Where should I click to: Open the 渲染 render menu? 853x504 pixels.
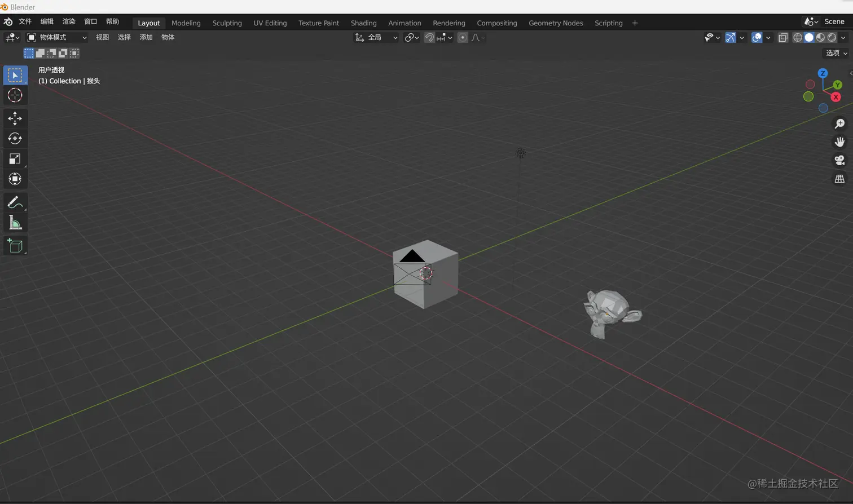tap(69, 21)
